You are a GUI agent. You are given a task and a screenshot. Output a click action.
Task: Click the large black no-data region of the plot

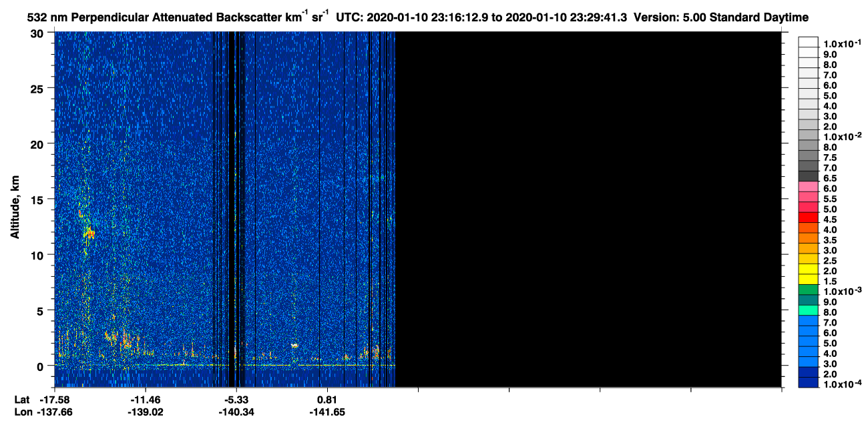tap(588, 209)
